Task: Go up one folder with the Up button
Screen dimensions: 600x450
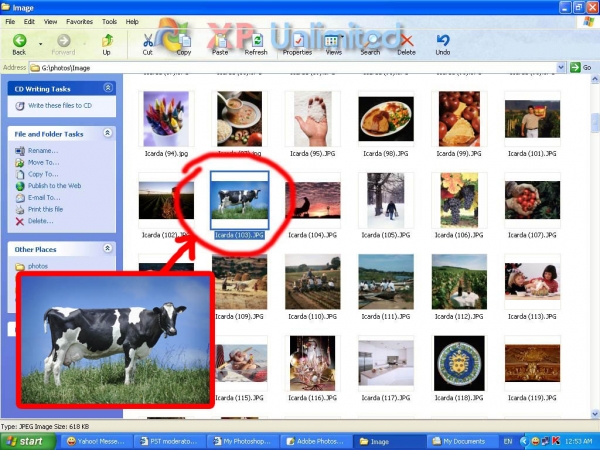Action: click(107, 44)
